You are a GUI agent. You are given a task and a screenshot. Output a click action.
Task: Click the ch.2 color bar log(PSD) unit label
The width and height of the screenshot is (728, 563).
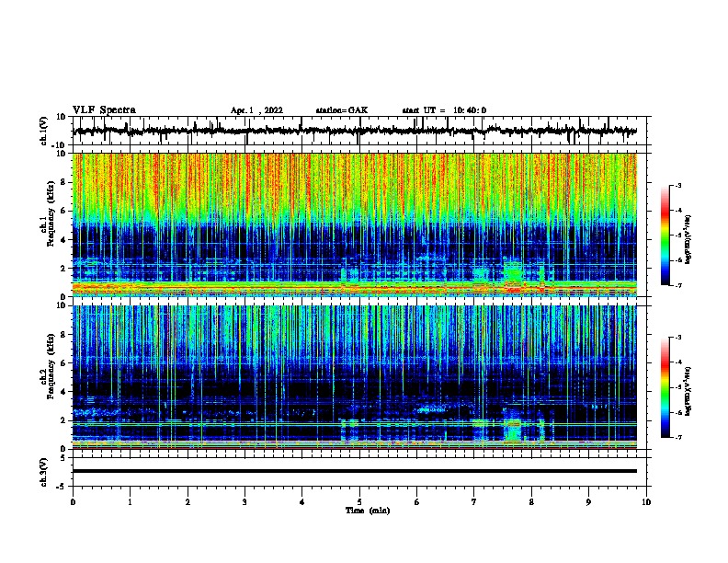coord(688,391)
